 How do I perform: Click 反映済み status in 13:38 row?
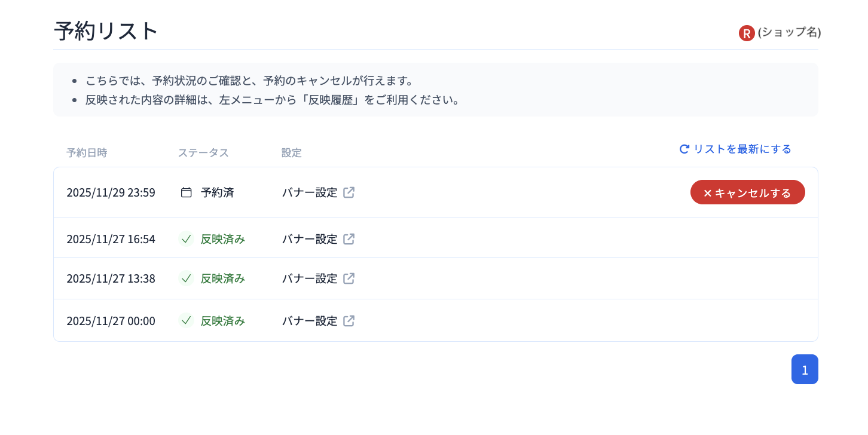223,278
